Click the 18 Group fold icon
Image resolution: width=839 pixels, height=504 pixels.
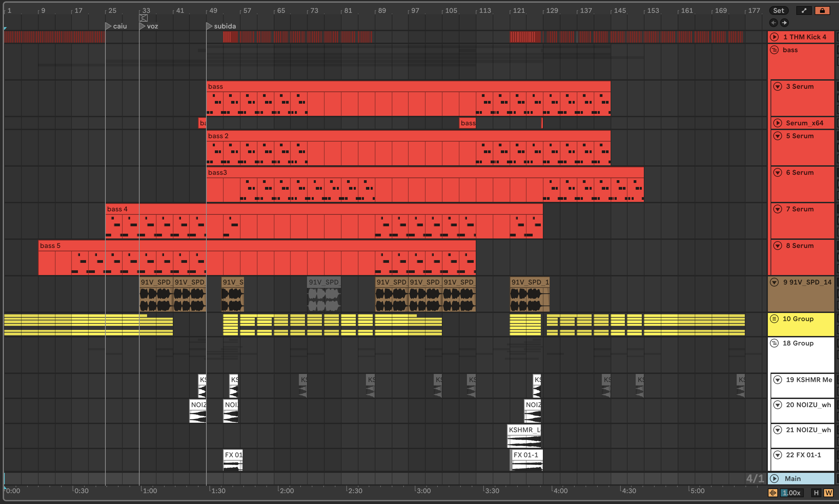pyautogui.click(x=774, y=343)
